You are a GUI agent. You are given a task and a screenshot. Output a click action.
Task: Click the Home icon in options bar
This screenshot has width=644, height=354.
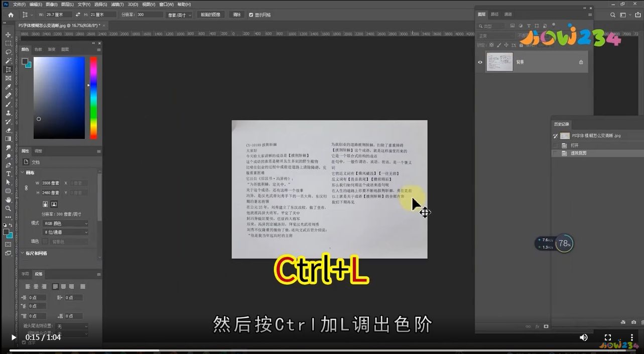tap(11, 15)
